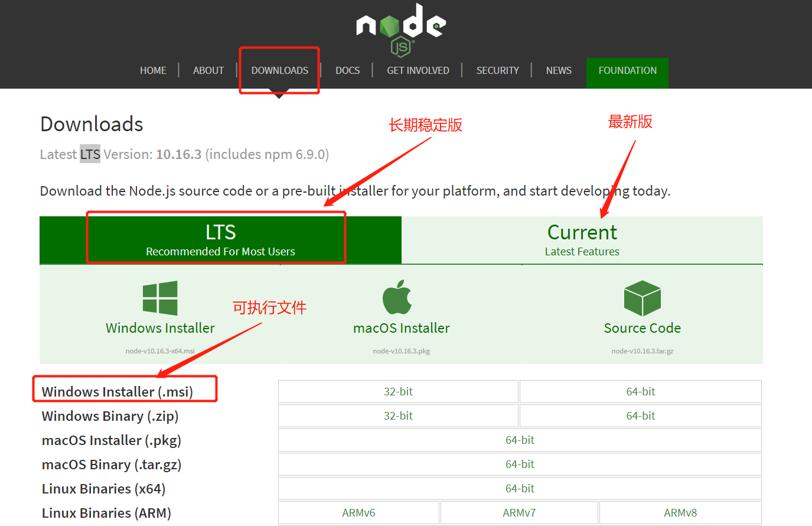The width and height of the screenshot is (812, 526).
Task: Switch to the Current tab
Action: coord(582,239)
